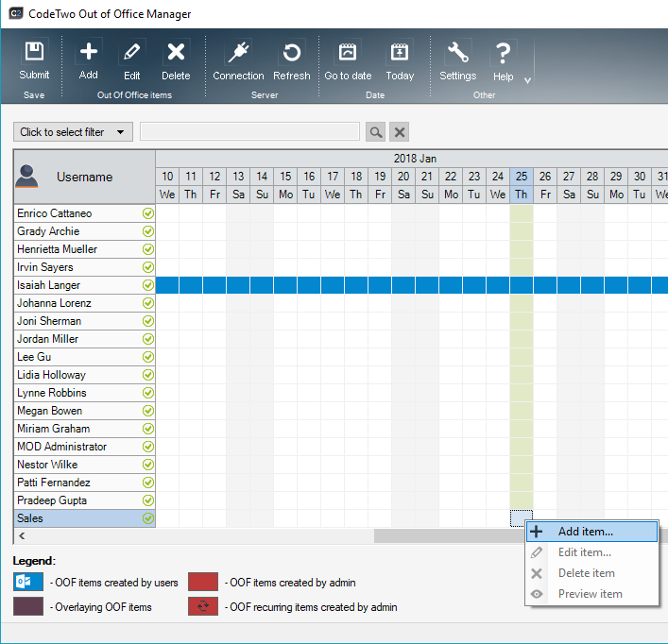Select the Lynne Robbins user row

[x=85, y=393]
